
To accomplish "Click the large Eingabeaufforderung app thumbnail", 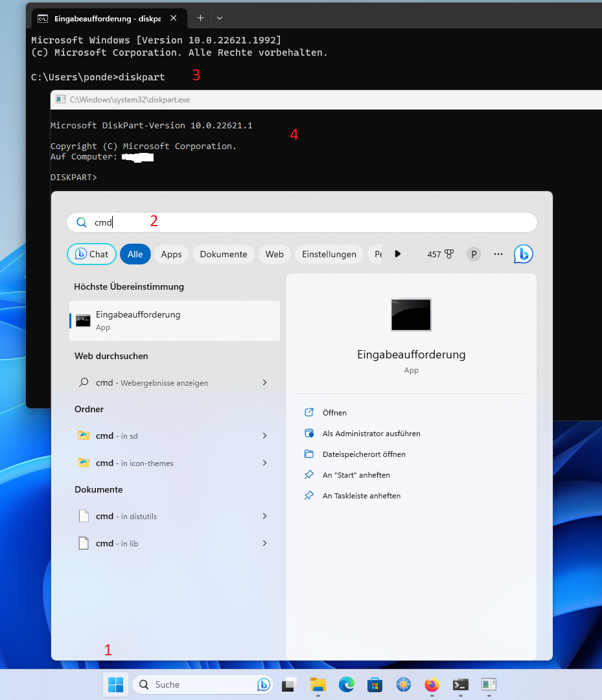I will 411,314.
